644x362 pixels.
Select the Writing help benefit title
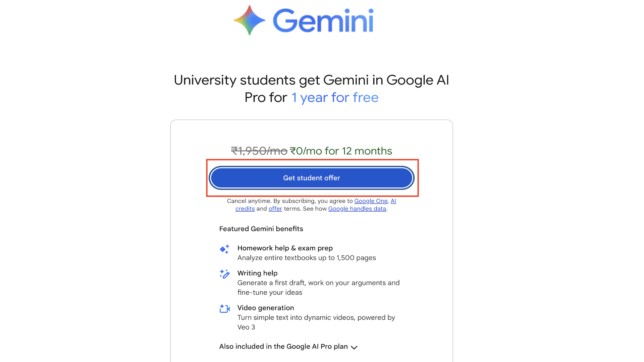(257, 273)
